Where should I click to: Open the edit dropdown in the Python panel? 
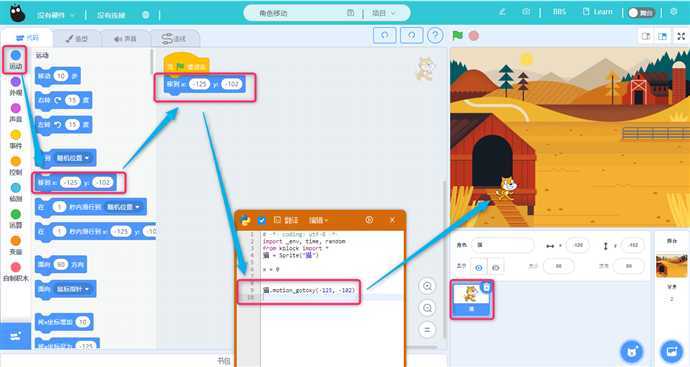click(318, 220)
